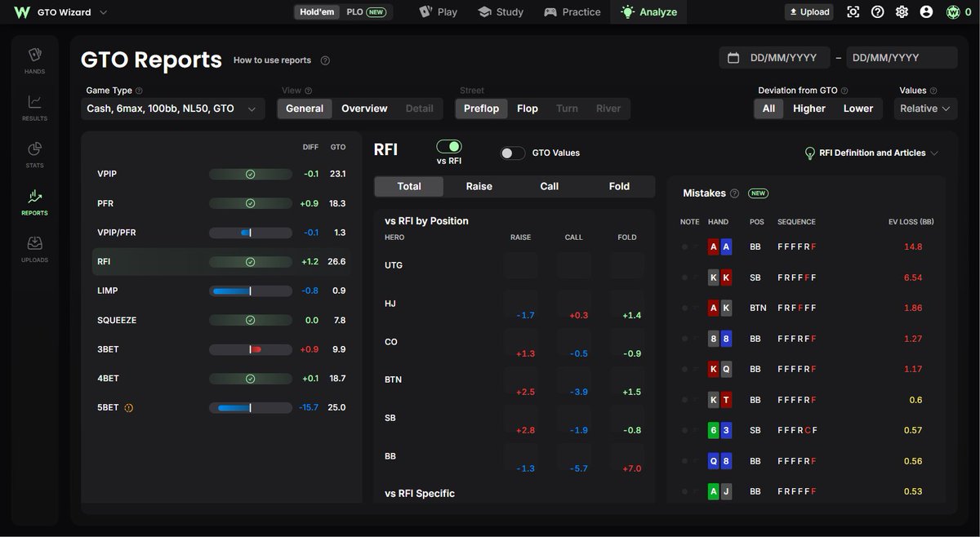Toggle the vs RFI switch off
Viewport: 980px width, 537px height.
pos(449,146)
